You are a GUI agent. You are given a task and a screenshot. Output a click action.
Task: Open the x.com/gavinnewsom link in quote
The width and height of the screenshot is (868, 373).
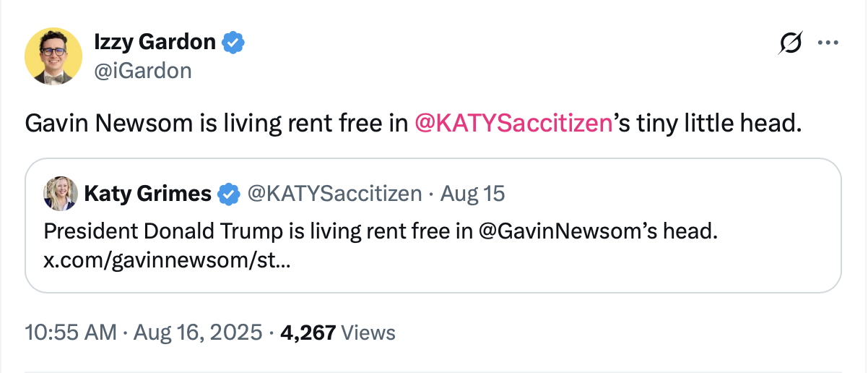pos(167,260)
